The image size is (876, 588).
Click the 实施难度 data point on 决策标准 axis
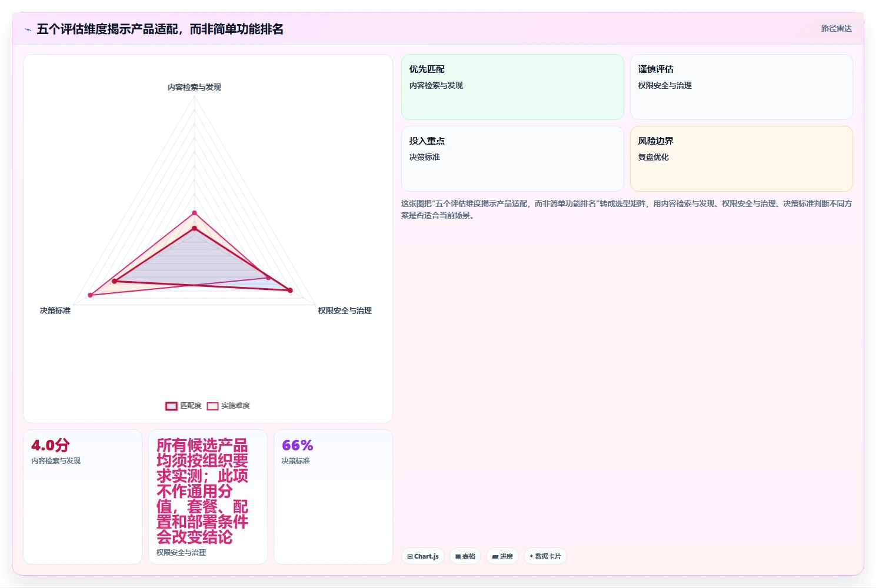pyautogui.click(x=90, y=295)
